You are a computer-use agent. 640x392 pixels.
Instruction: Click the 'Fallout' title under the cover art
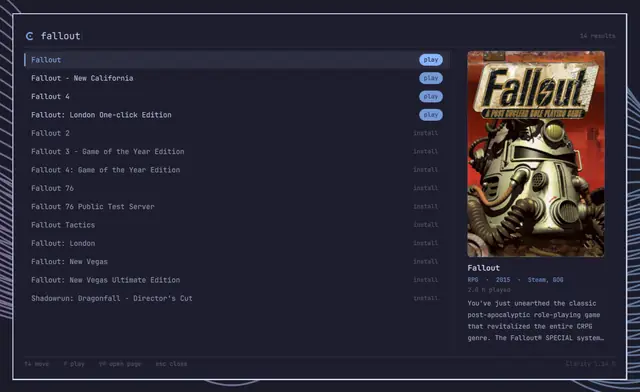483,268
